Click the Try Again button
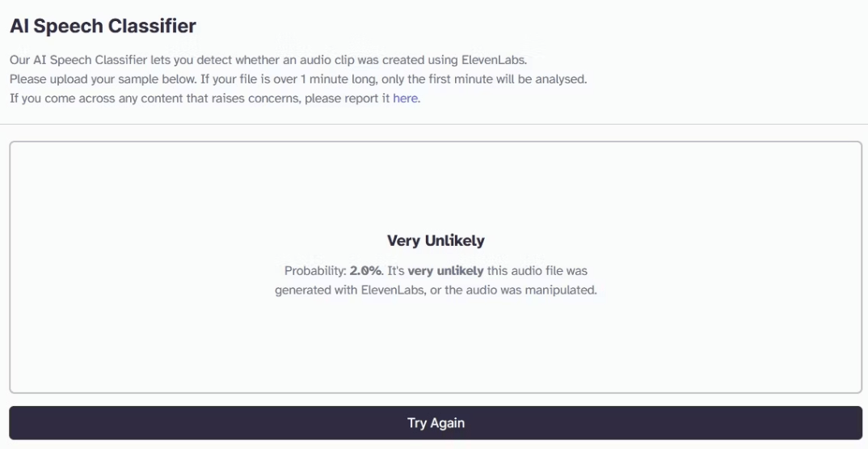868x449 pixels. [436, 423]
